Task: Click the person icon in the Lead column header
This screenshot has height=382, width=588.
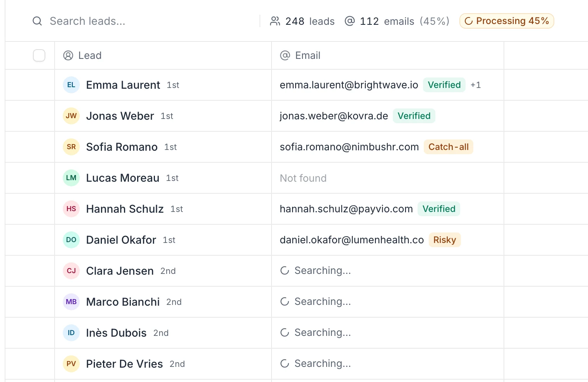Action: tap(68, 55)
